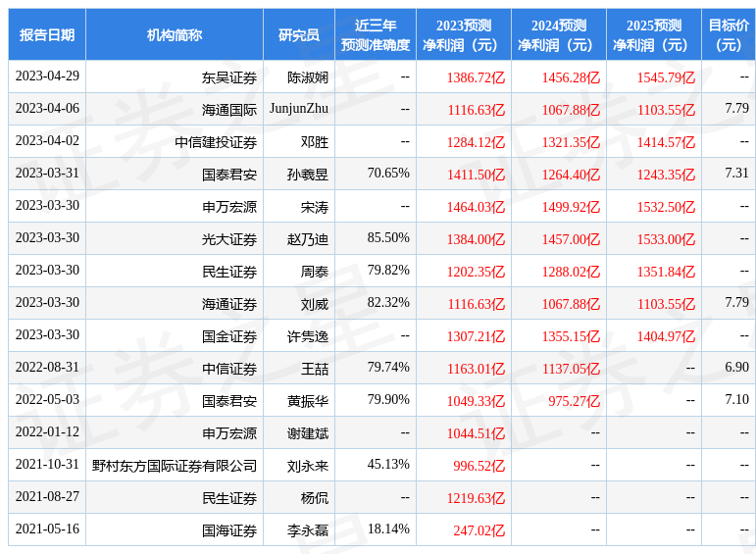
Task: Click the 目标价 column header
Action: click(729, 34)
